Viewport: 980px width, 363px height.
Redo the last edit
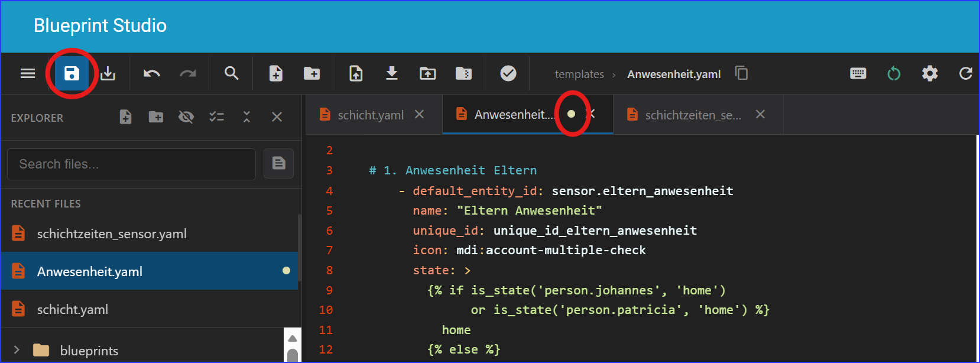click(188, 73)
